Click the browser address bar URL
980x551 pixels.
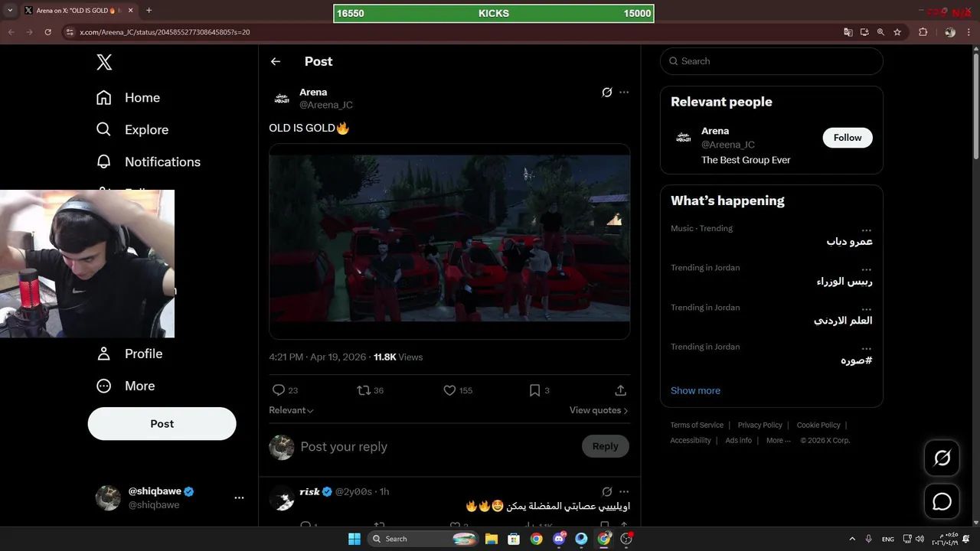pos(165,32)
